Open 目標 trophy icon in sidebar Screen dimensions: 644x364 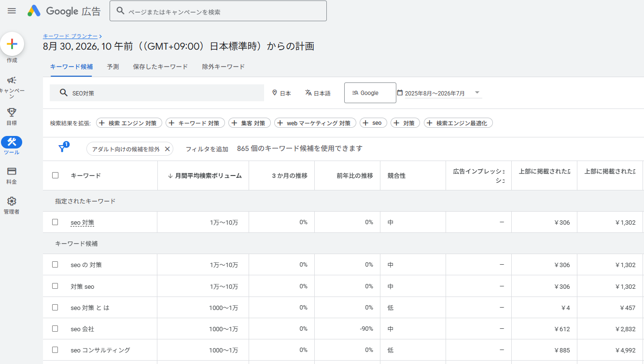coord(12,112)
